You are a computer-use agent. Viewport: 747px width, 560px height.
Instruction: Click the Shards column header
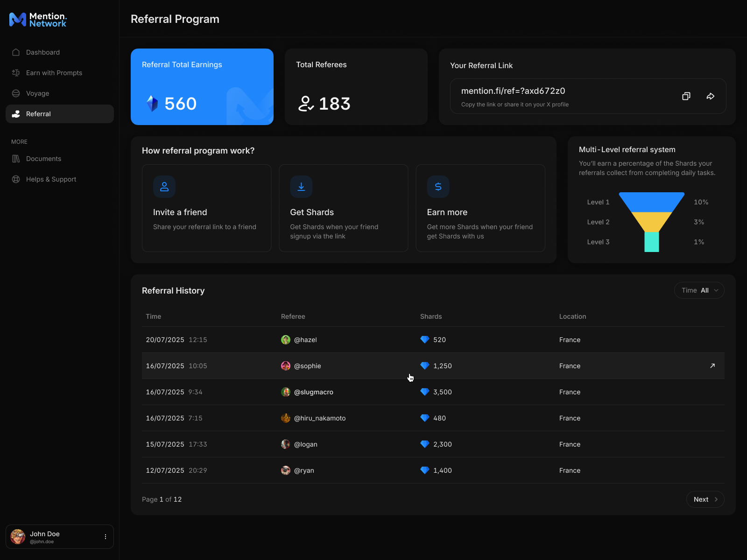431,316
